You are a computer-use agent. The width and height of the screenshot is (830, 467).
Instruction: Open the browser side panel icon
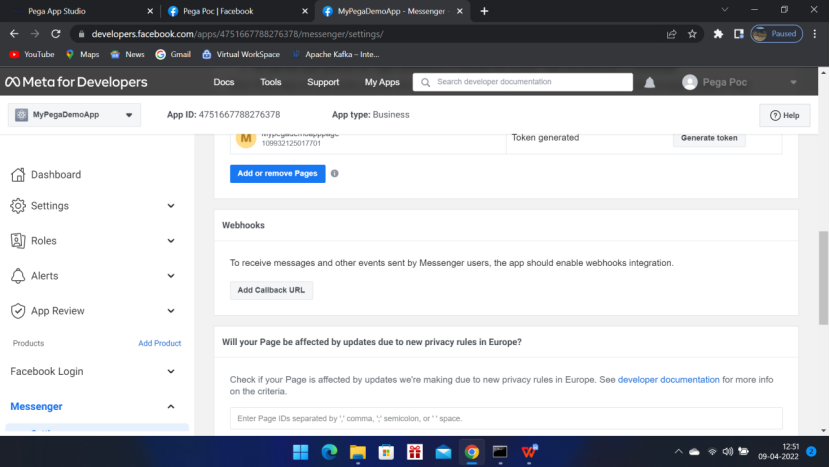pyautogui.click(x=739, y=34)
